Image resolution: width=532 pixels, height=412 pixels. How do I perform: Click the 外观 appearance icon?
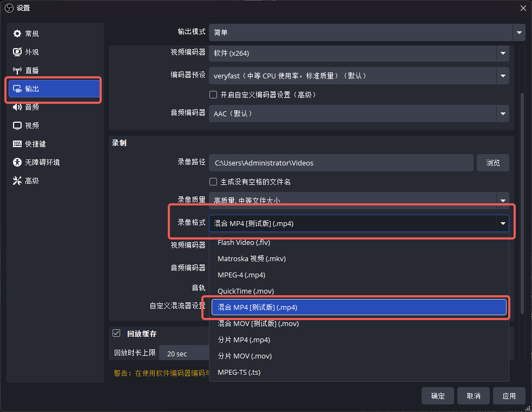[17, 52]
